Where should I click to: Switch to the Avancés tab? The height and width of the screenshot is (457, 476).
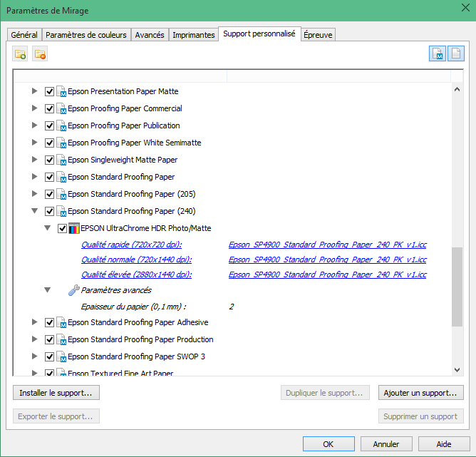tap(150, 35)
